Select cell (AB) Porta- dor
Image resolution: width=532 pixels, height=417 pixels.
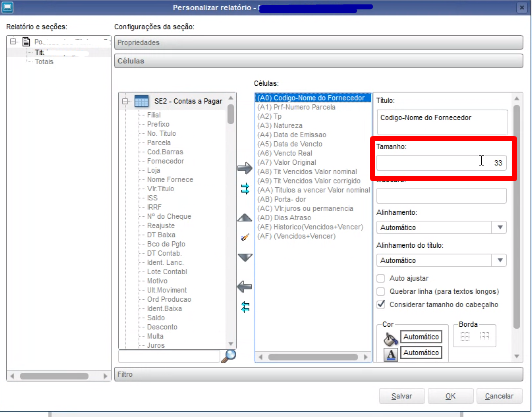pyautogui.click(x=282, y=200)
